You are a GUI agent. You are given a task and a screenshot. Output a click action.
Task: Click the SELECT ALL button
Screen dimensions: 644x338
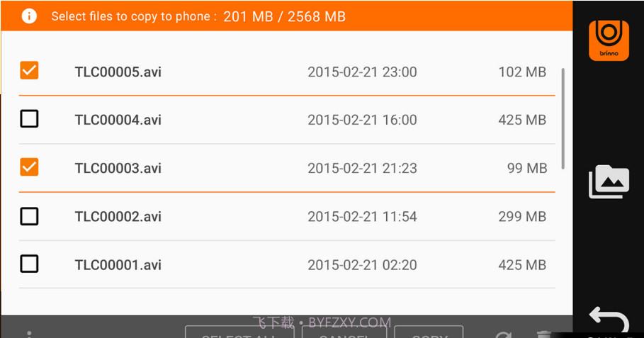pyautogui.click(x=240, y=332)
